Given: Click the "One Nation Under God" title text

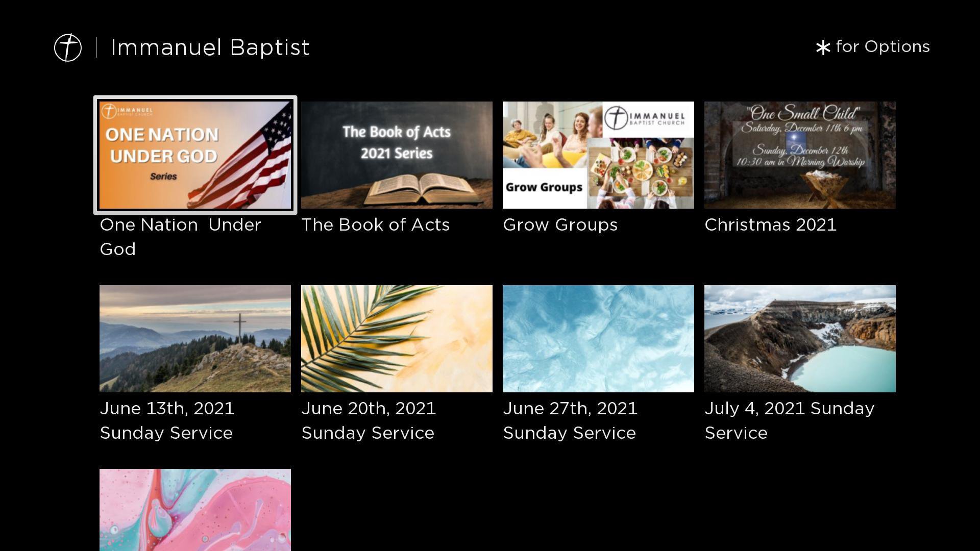Looking at the screenshot, I should click(x=180, y=237).
